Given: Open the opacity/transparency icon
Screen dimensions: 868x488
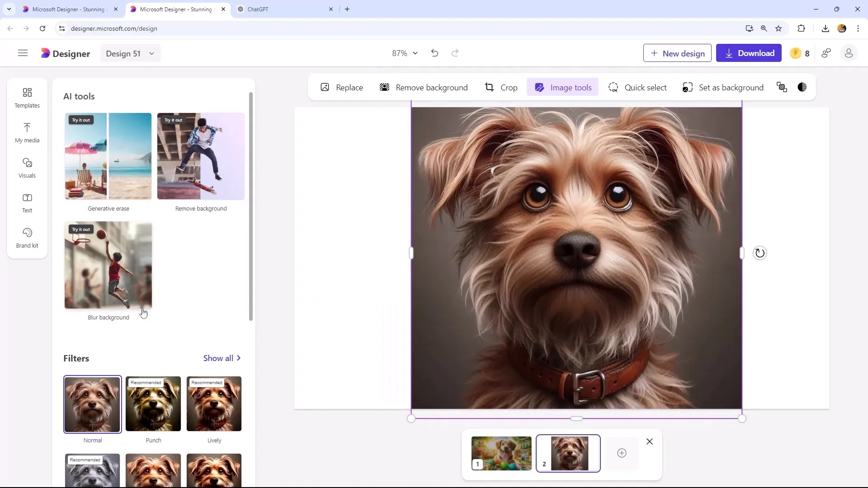Looking at the screenshot, I should tap(802, 87).
